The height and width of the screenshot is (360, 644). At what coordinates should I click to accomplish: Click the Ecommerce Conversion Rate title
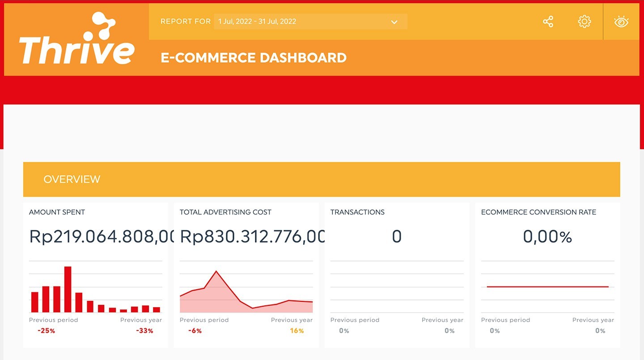pyautogui.click(x=538, y=212)
